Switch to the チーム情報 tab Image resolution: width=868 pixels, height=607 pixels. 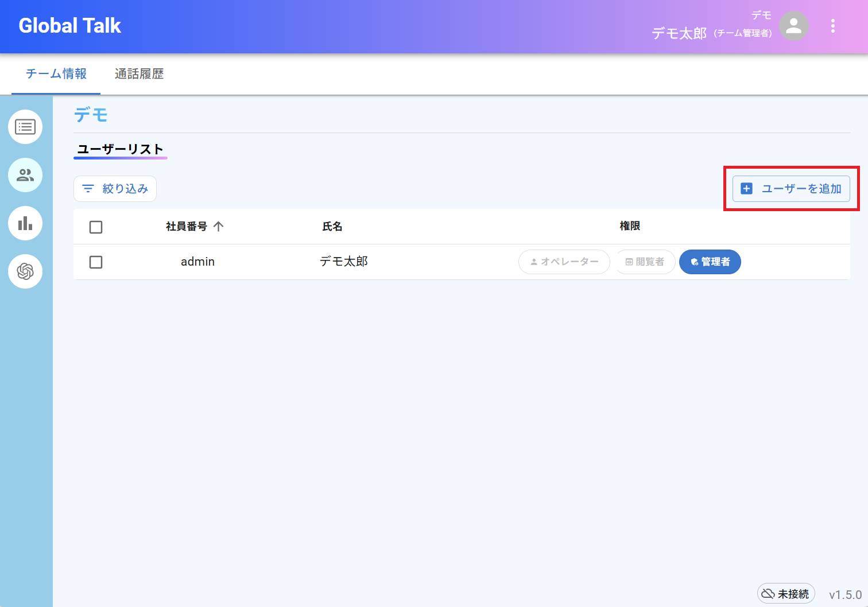pos(56,74)
